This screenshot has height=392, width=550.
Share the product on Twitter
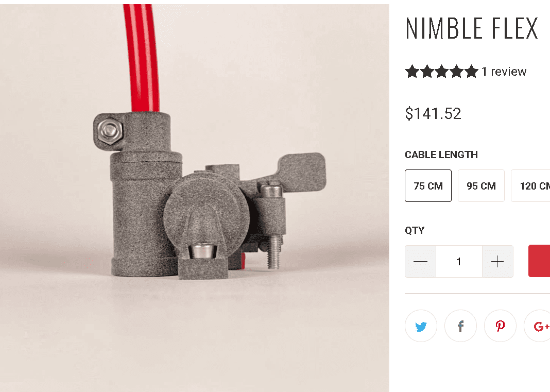click(x=421, y=326)
